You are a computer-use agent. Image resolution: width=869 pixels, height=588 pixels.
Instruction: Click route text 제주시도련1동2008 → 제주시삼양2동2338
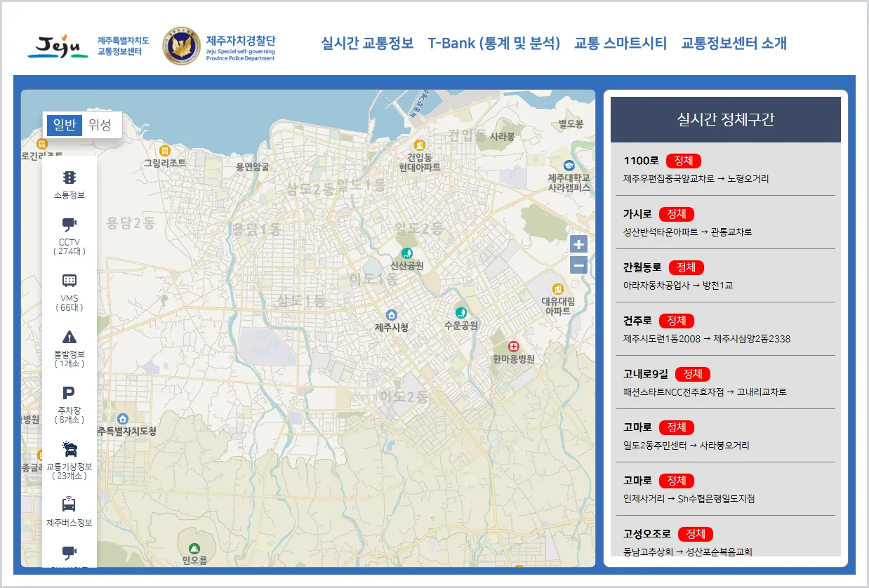coord(707,339)
